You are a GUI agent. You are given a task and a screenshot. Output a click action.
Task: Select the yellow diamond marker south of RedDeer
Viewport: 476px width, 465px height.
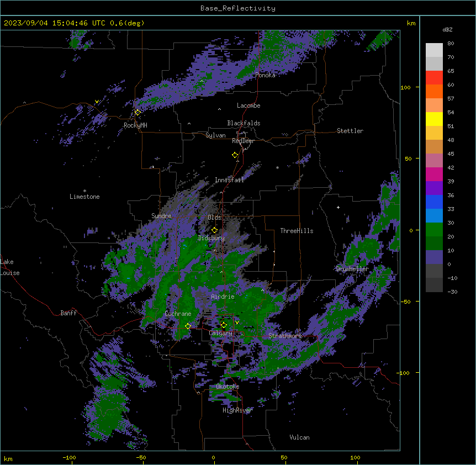(235, 155)
